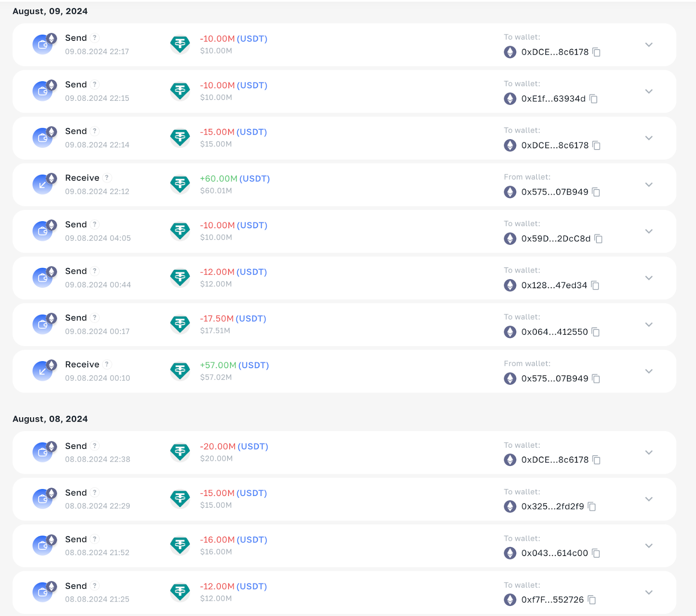Copy wallet address 0x325...2fd2f9
696x616 pixels.
tap(592, 506)
